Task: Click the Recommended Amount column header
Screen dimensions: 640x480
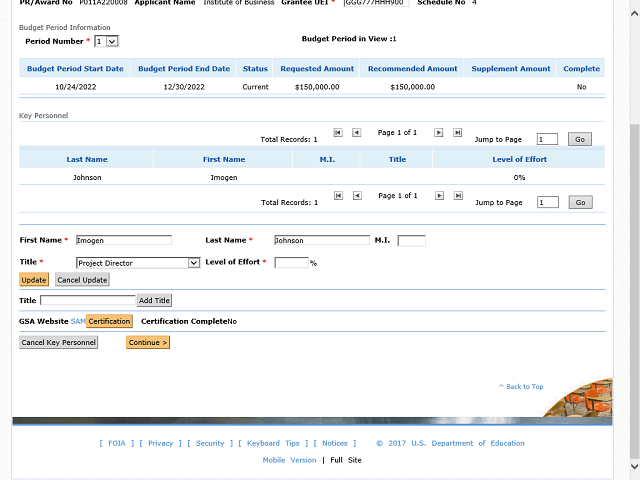Action: (x=412, y=69)
